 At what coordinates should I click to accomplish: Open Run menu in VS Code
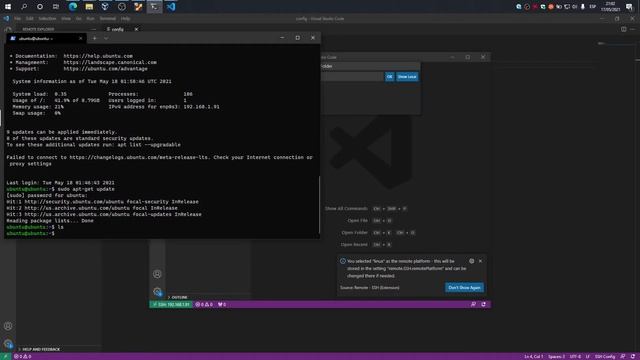[x=90, y=18]
